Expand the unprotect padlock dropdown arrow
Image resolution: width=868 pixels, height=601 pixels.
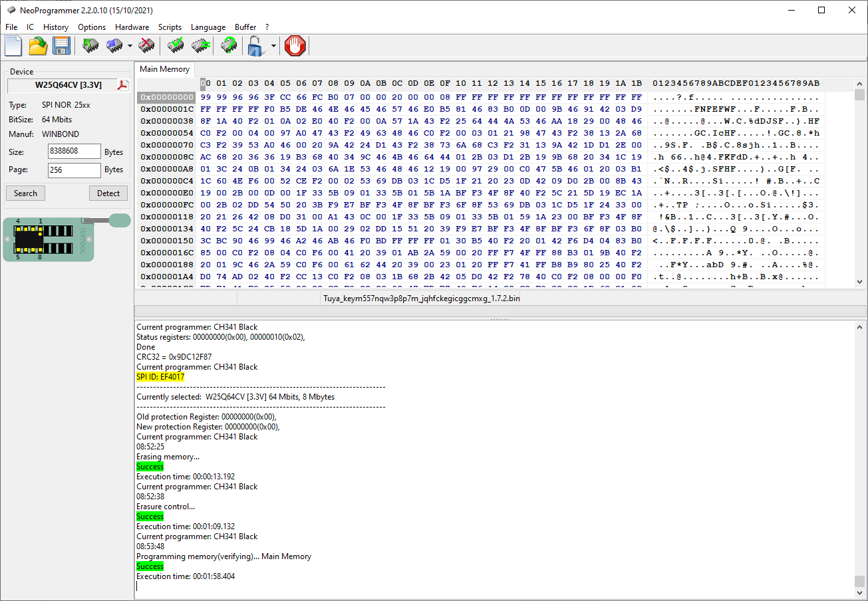(274, 47)
